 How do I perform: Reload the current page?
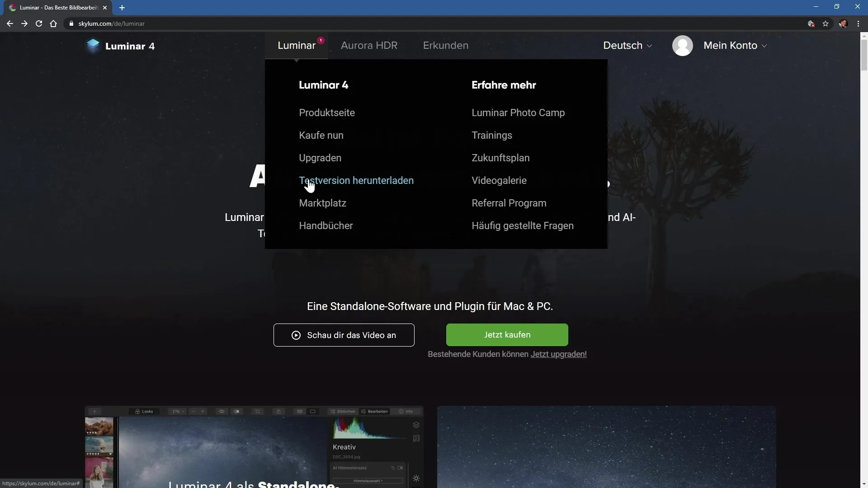pos(39,23)
